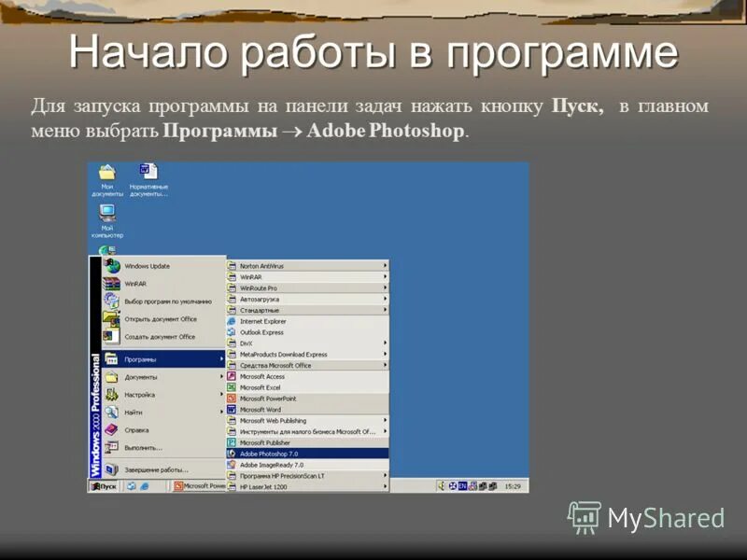Viewport: 747px width, 560px height.
Task: Expand the Microsoft Web Publishing submenu
Action: click(x=308, y=421)
